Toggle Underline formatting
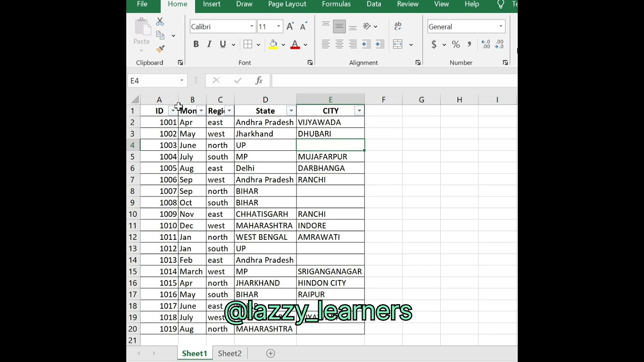The height and width of the screenshot is (362, 644). pyautogui.click(x=223, y=44)
